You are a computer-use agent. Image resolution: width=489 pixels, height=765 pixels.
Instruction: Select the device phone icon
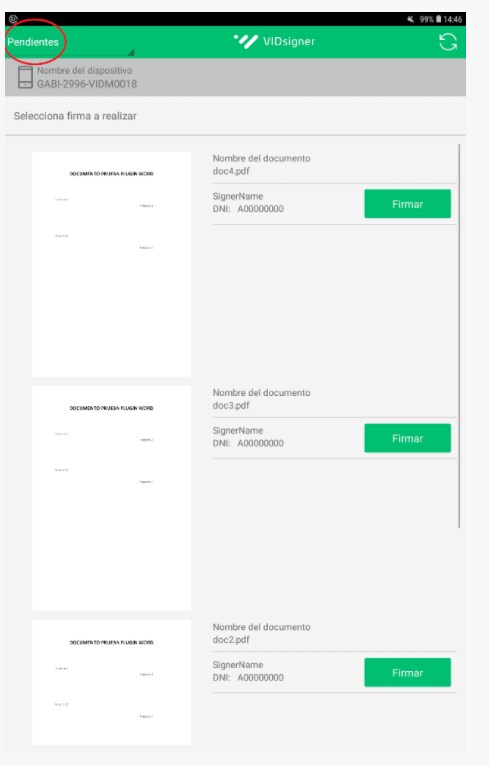coord(25,77)
